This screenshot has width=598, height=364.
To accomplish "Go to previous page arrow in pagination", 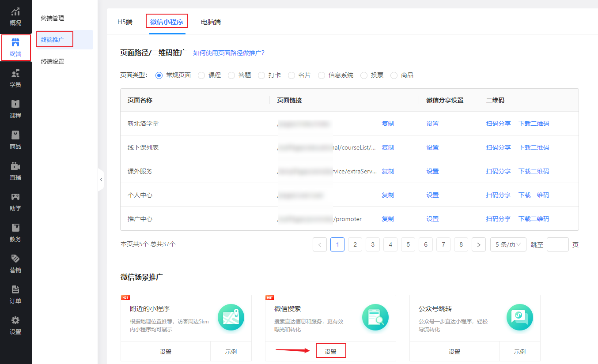I will 320,244.
